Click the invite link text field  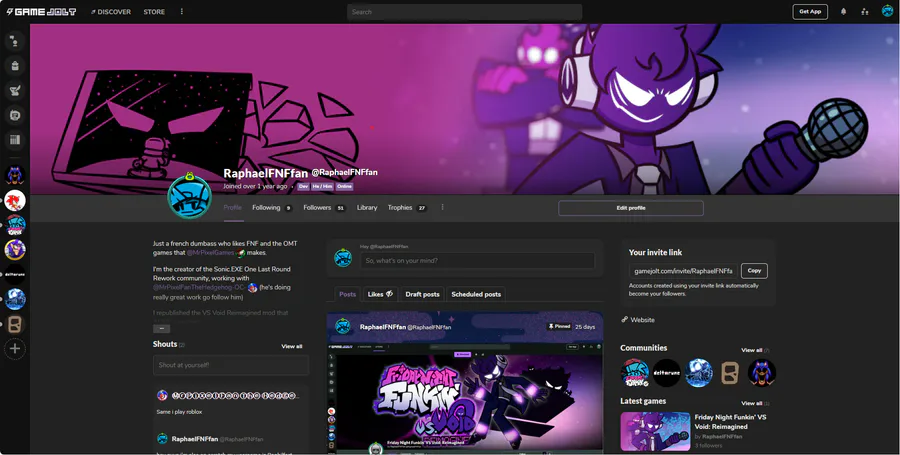click(x=684, y=270)
